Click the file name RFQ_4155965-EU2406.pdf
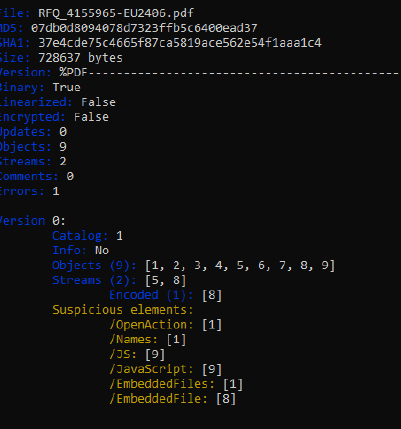This screenshot has width=401, height=429. point(116,13)
